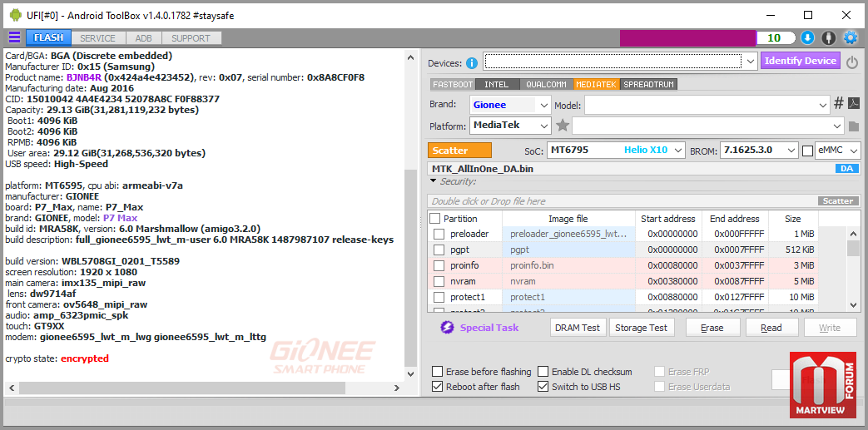The width and height of the screenshot is (868, 430).
Task: Click the power icon beside Identify Device
Action: (852, 62)
